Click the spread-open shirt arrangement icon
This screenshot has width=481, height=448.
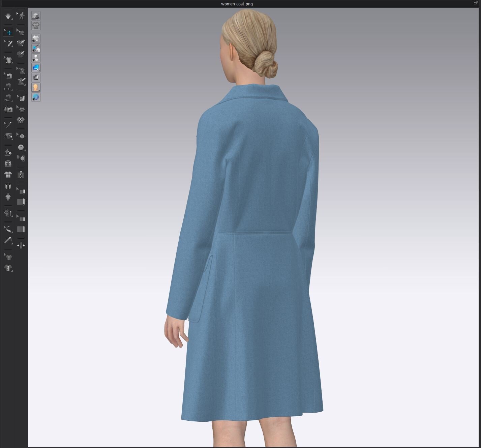click(x=8, y=175)
